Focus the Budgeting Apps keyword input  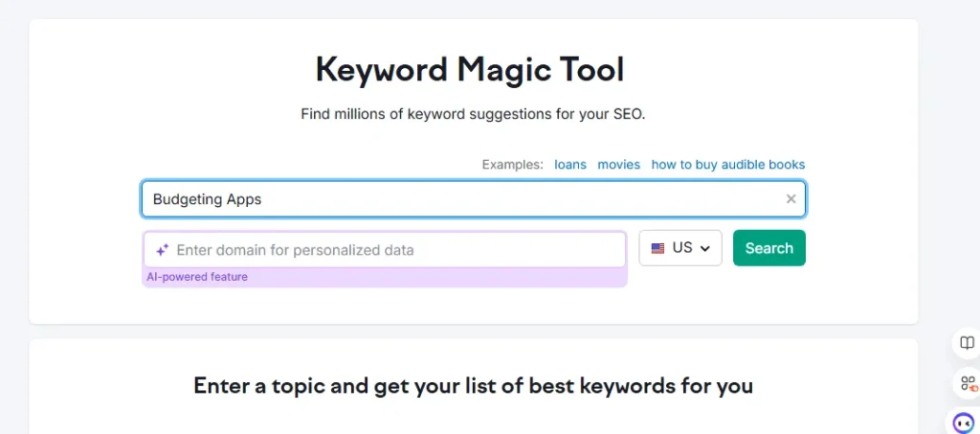(459, 199)
